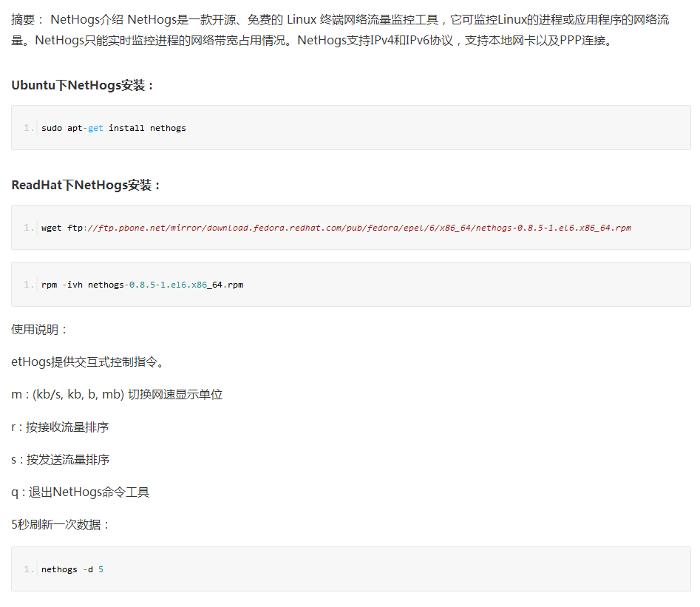Click line number 1 beside nethogs -d 5
This screenshot has width=700, height=607.
click(x=29, y=569)
